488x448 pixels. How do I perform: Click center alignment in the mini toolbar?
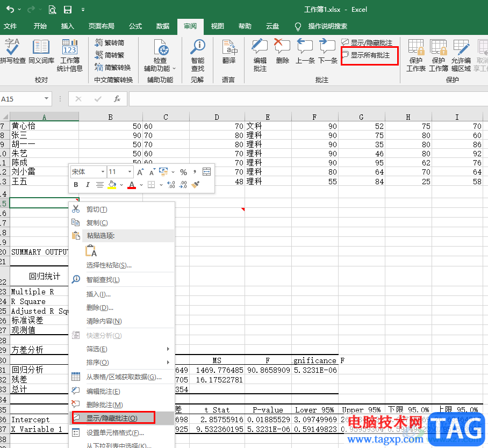coord(100,185)
